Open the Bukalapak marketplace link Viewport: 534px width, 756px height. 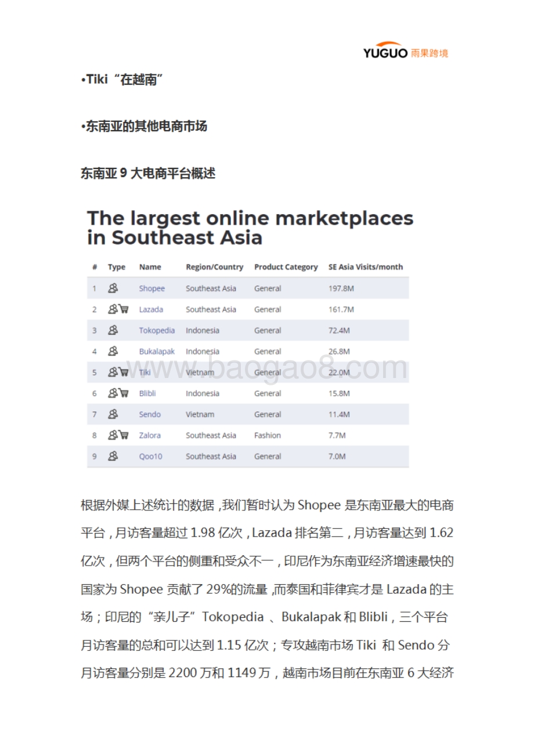(157, 351)
